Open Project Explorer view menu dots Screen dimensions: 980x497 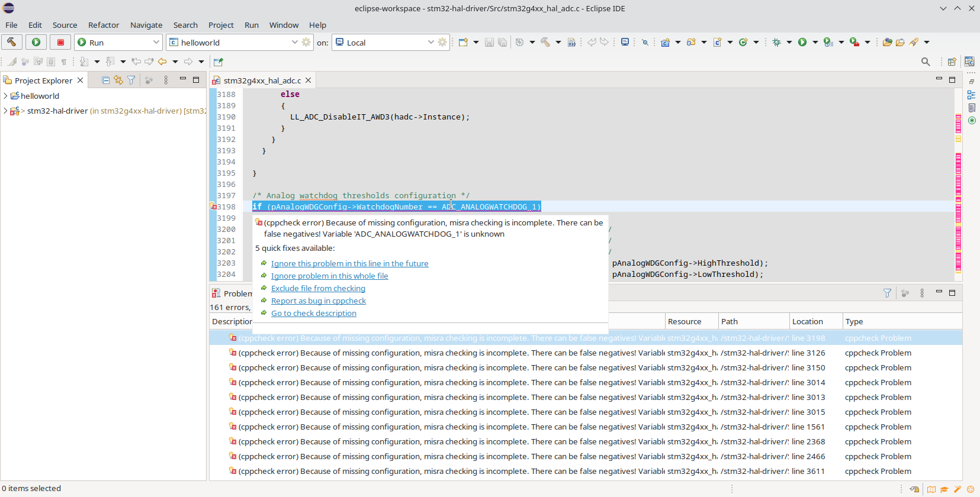pos(166,80)
